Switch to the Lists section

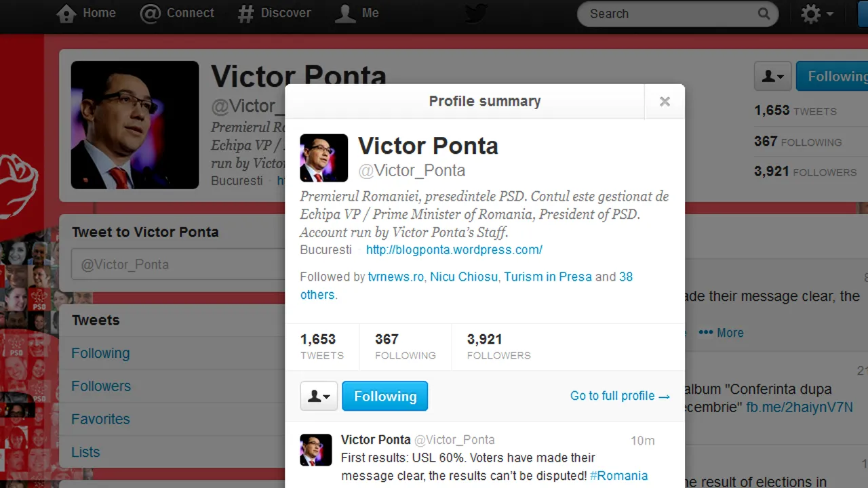85,452
